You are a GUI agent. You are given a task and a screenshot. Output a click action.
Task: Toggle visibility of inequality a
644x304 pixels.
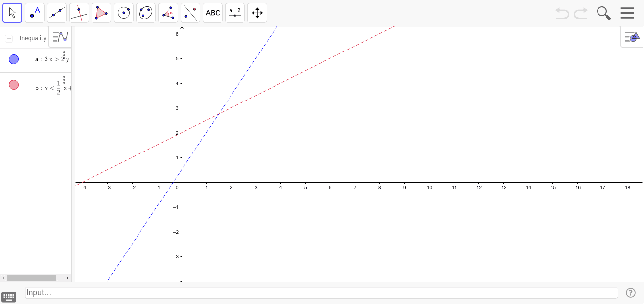(x=14, y=59)
